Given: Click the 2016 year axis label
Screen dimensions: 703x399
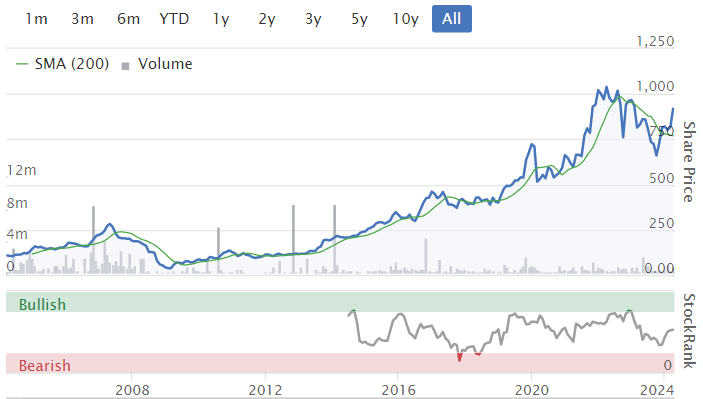Looking at the screenshot, I should [x=398, y=390].
